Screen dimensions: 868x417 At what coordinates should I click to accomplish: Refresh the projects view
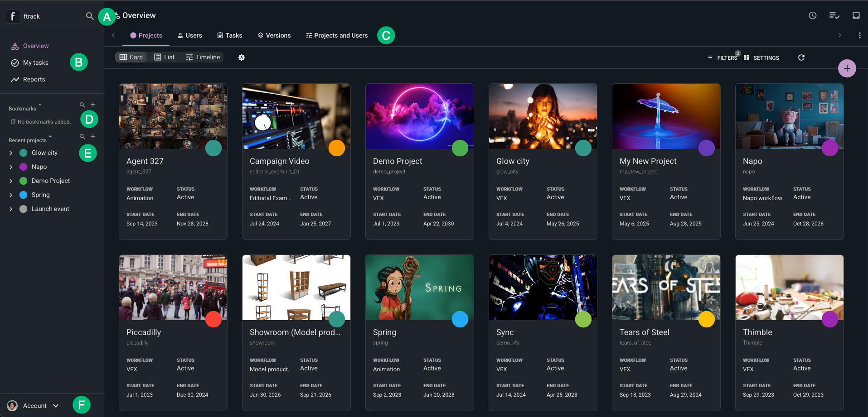click(801, 58)
